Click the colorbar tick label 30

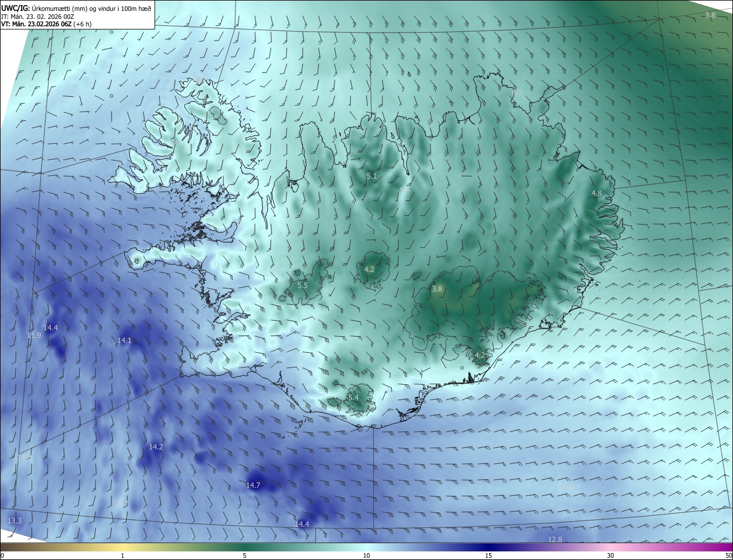pyautogui.click(x=610, y=555)
